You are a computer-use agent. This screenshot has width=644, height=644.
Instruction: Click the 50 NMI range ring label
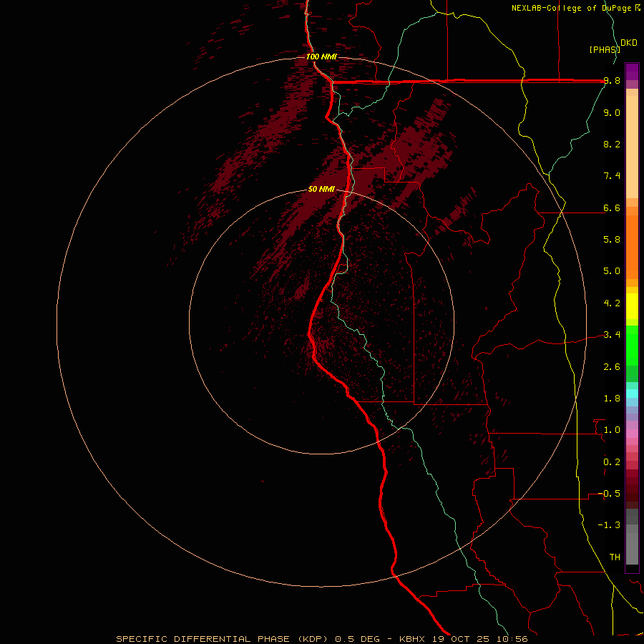point(321,189)
